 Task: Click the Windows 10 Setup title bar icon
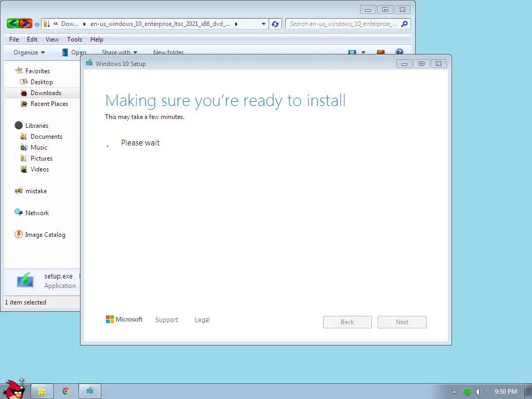[89, 63]
